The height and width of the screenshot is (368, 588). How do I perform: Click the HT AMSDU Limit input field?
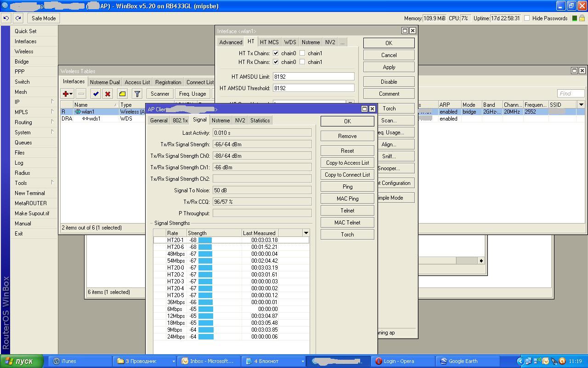coord(313,77)
